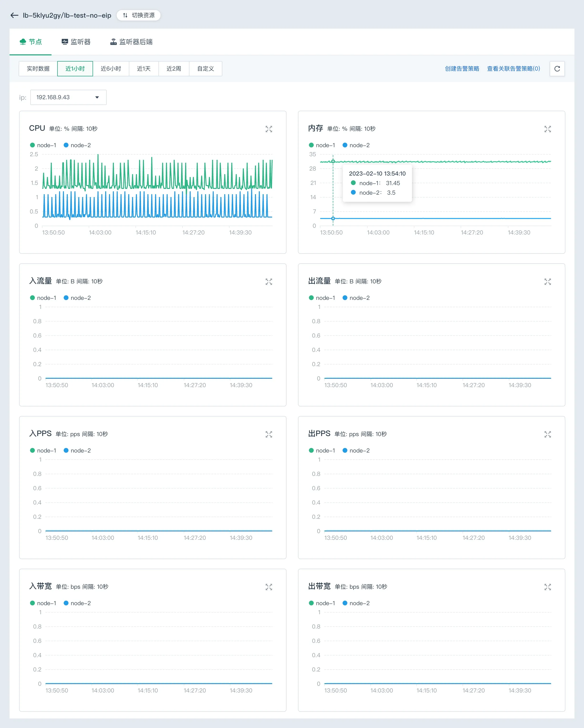
Task: Click the refresh icon button
Action: (x=557, y=68)
